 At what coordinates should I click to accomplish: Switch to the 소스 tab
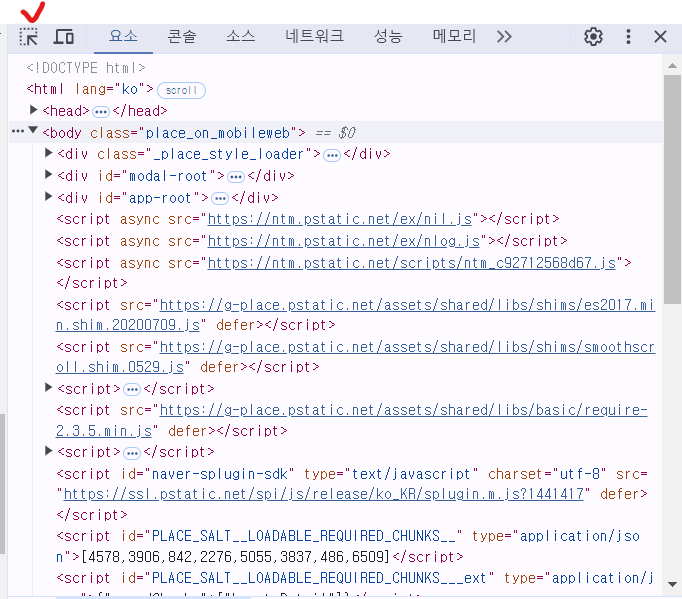(241, 36)
